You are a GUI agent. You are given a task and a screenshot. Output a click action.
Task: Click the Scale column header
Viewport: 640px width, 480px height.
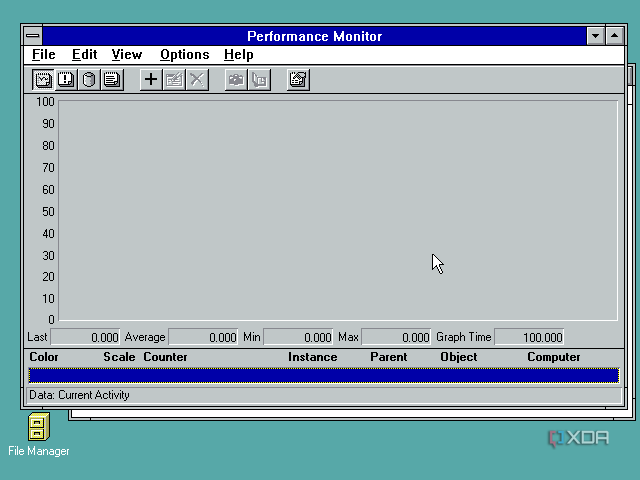pyautogui.click(x=119, y=357)
